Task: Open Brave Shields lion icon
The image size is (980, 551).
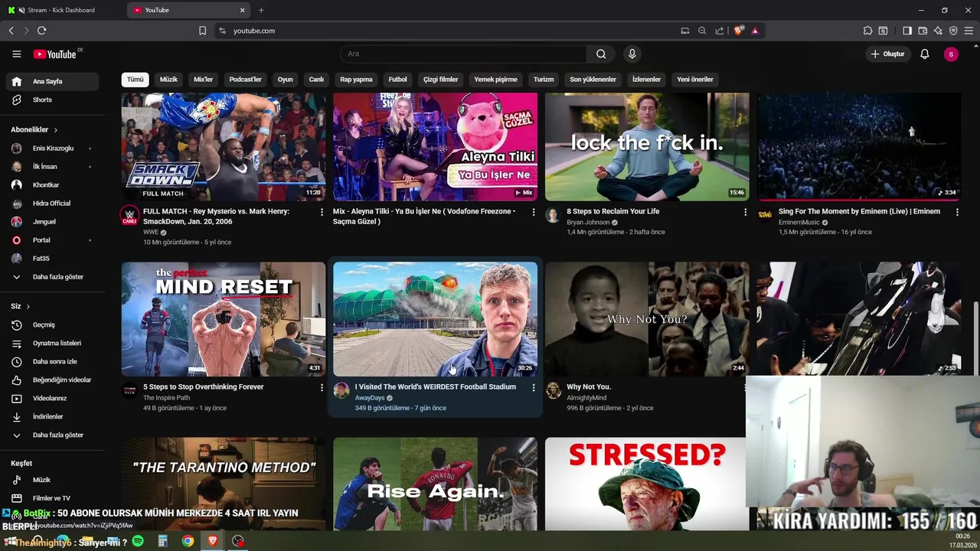Action: pos(738,31)
